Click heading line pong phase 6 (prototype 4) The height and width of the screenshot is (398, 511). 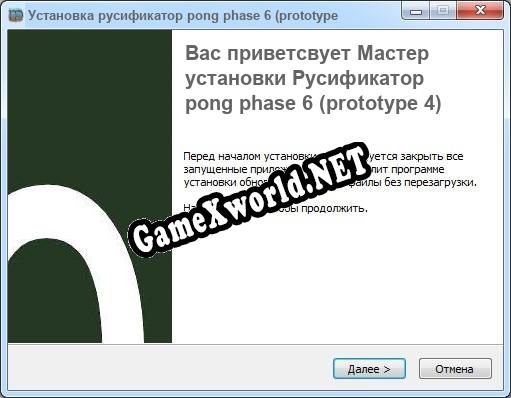(313, 104)
